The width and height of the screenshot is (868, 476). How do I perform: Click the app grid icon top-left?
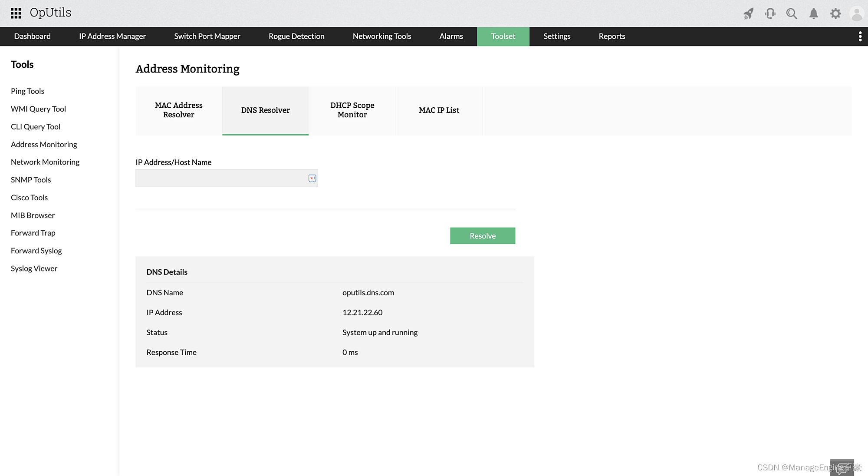(x=16, y=13)
